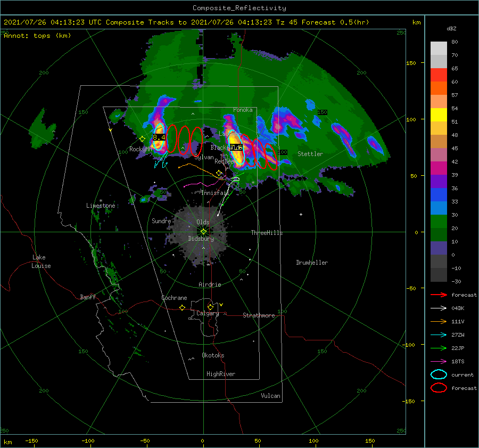479x448 pixels.
Task: Click the green 22JP arrow legend symbol
Action: coord(439,348)
